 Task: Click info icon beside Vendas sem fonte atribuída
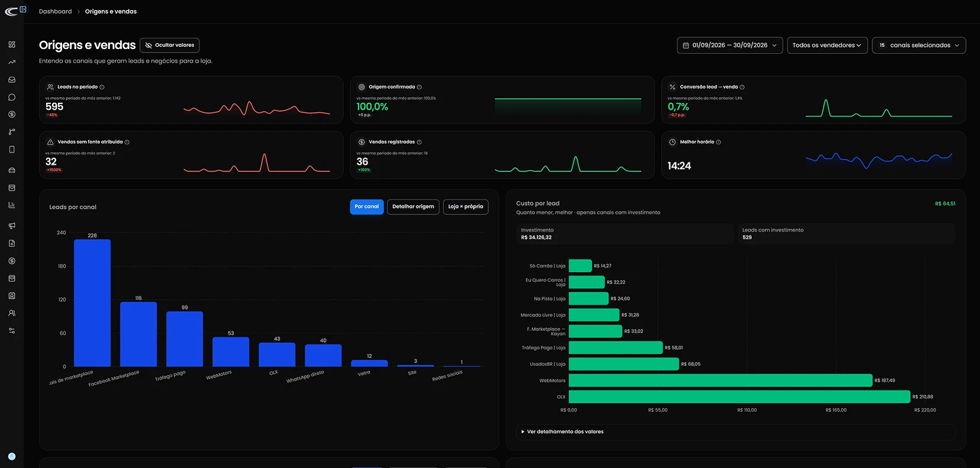click(x=127, y=142)
